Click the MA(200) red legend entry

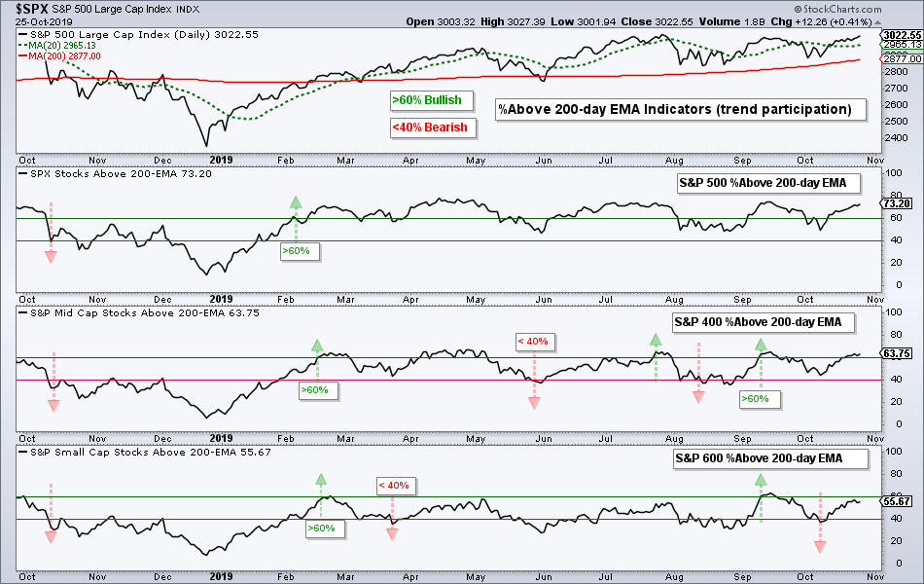pos(59,56)
